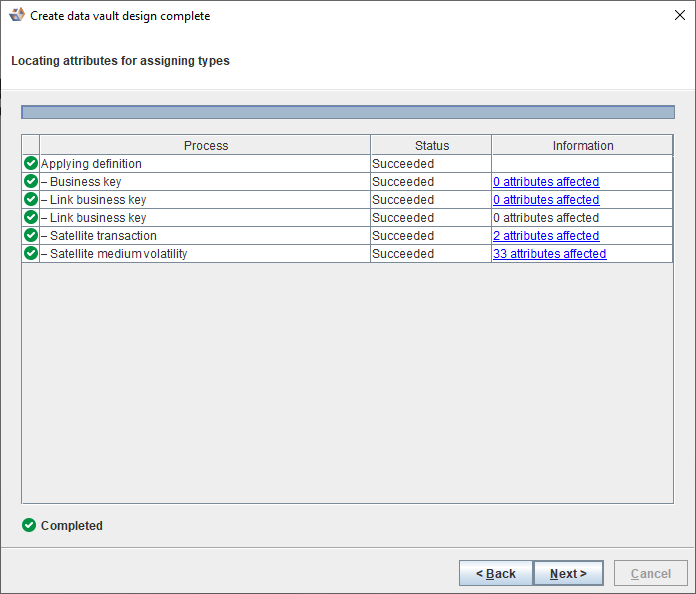Close the data vault design dialog
Viewport: 696px width, 594px height.
click(679, 16)
